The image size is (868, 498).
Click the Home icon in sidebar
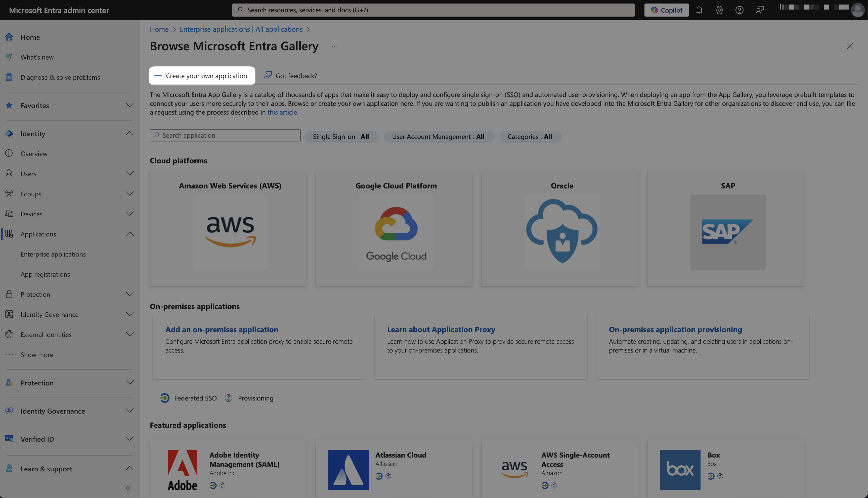coord(9,37)
